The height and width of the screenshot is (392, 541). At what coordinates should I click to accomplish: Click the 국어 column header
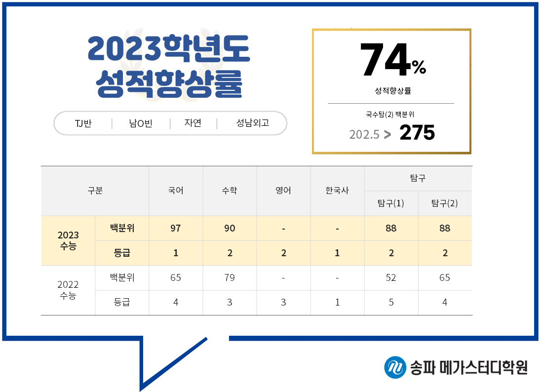pos(176,191)
